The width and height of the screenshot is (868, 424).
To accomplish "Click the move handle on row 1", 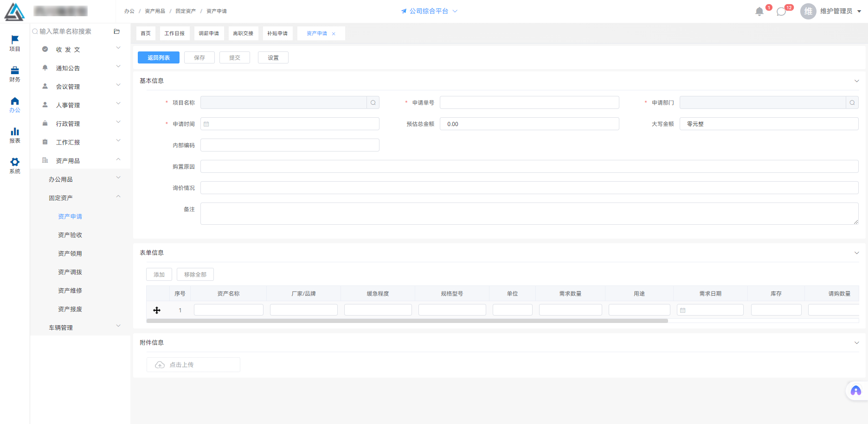I will [x=157, y=310].
